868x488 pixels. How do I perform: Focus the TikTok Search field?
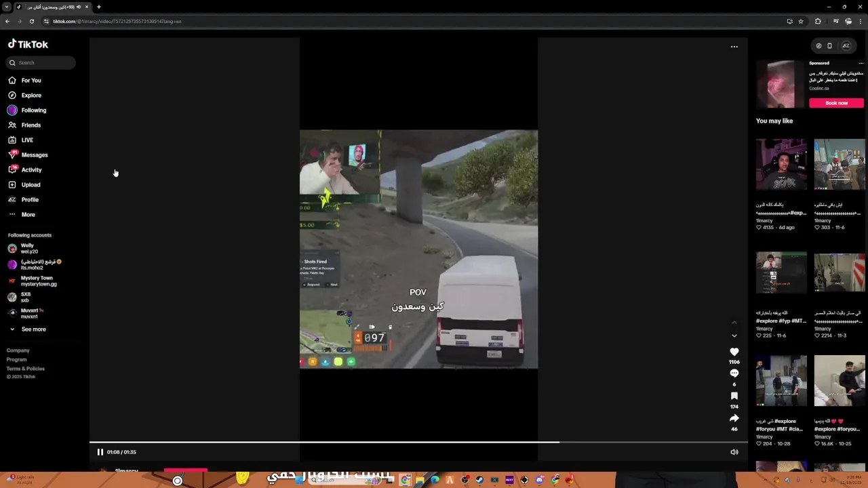pyautogui.click(x=41, y=62)
